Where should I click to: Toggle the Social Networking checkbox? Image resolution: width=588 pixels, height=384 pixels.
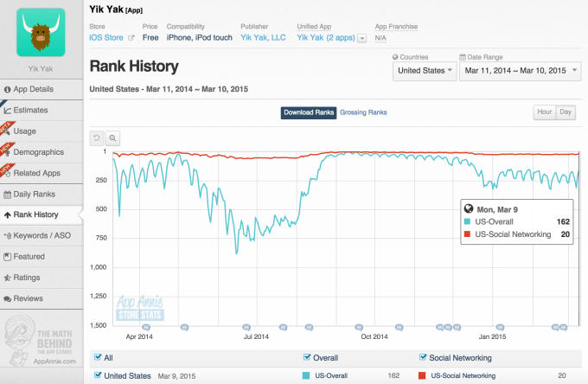pos(423,357)
